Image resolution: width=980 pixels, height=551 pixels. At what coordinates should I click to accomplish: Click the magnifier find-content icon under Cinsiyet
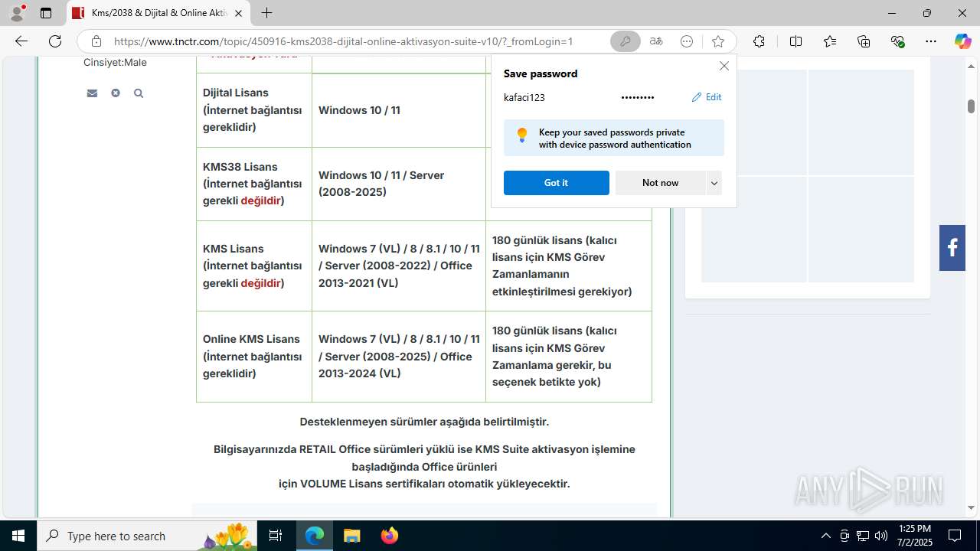click(x=139, y=93)
